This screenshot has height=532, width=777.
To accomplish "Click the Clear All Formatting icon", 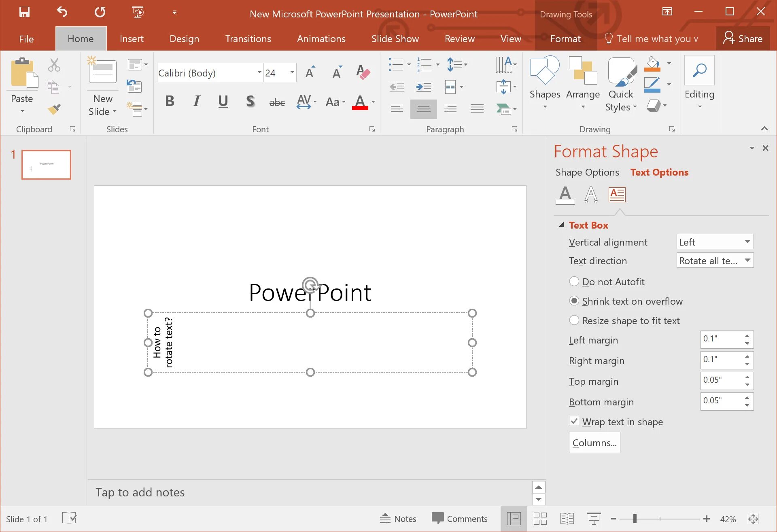I will (x=363, y=73).
